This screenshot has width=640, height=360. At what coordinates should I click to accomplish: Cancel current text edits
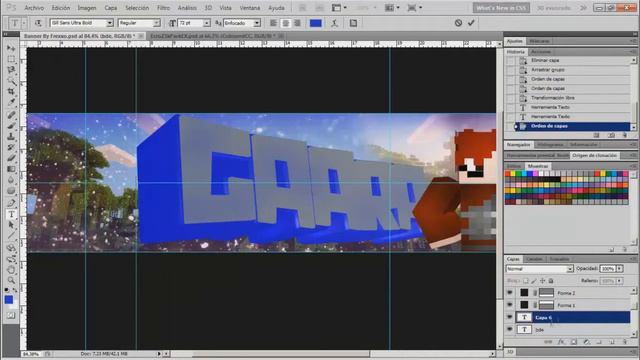[x=458, y=23]
